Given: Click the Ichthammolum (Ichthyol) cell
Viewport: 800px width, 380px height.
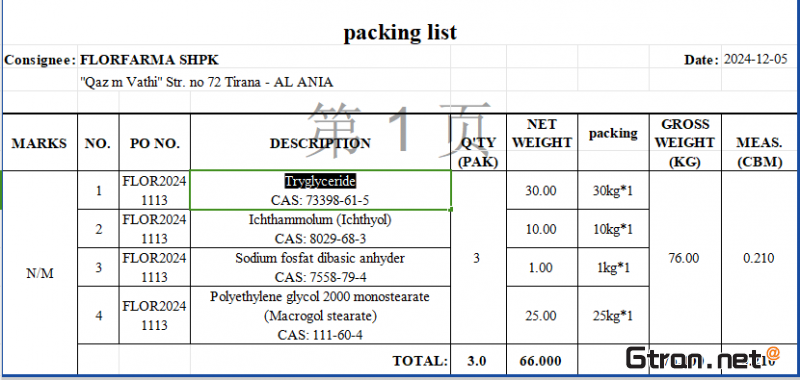Looking at the screenshot, I should (320, 229).
